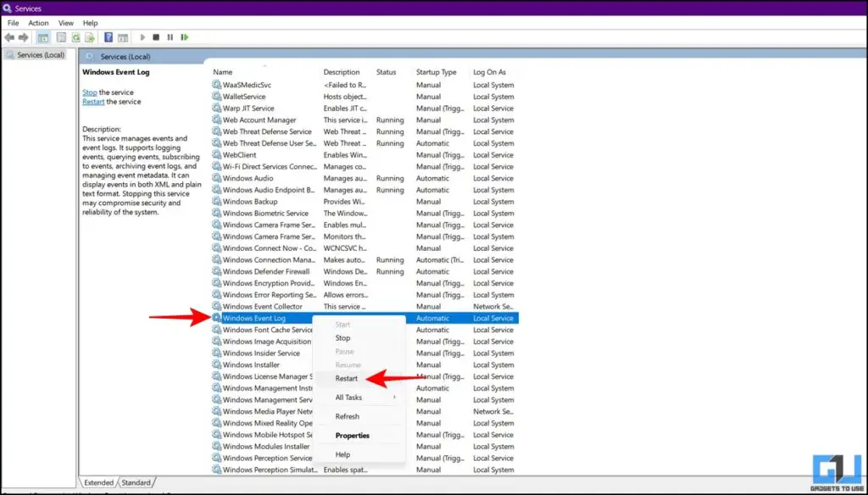Toggle the Show/Hide Console Tree icon
The width and height of the screenshot is (868, 495).
click(43, 37)
